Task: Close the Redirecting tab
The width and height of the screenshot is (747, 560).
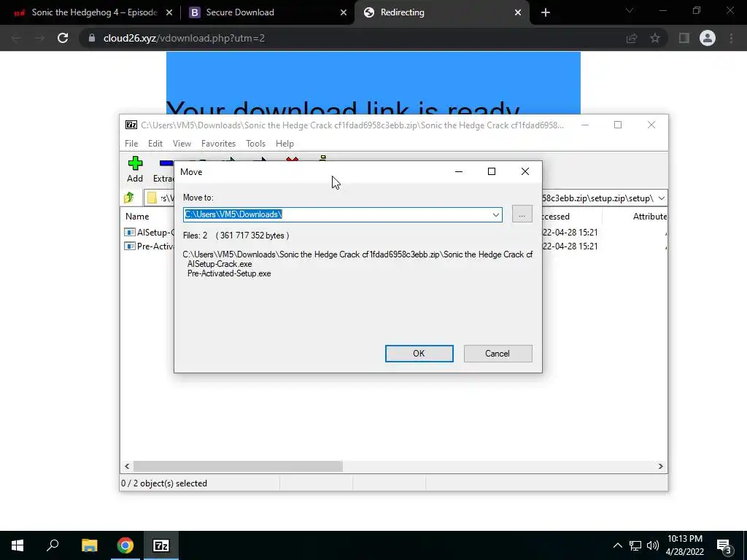Action: pyautogui.click(x=518, y=12)
